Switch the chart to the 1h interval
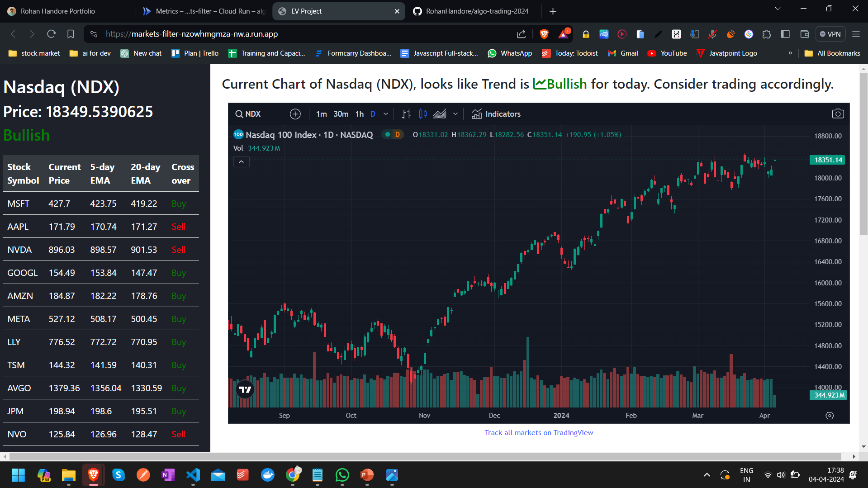The image size is (868, 488). pyautogui.click(x=360, y=114)
